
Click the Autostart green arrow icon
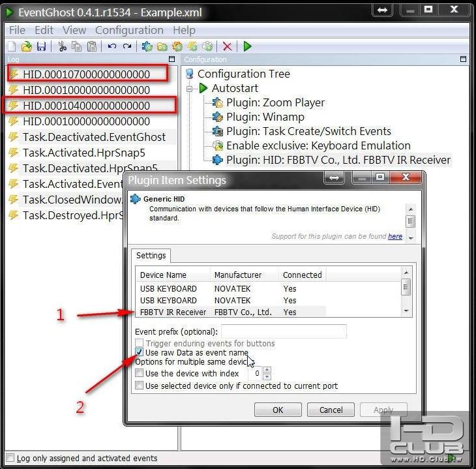click(203, 88)
